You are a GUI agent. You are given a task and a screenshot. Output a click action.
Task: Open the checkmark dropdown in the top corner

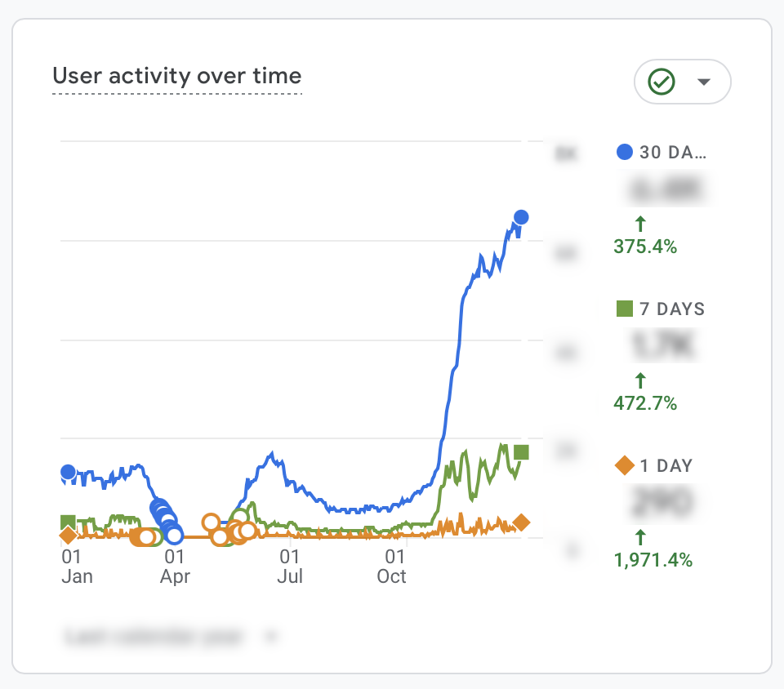point(704,82)
